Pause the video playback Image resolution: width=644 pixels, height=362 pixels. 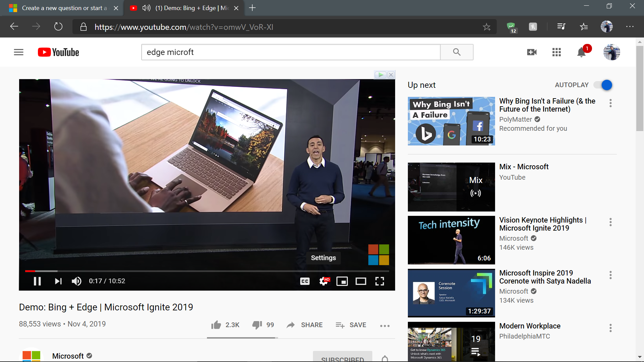pos(37,281)
